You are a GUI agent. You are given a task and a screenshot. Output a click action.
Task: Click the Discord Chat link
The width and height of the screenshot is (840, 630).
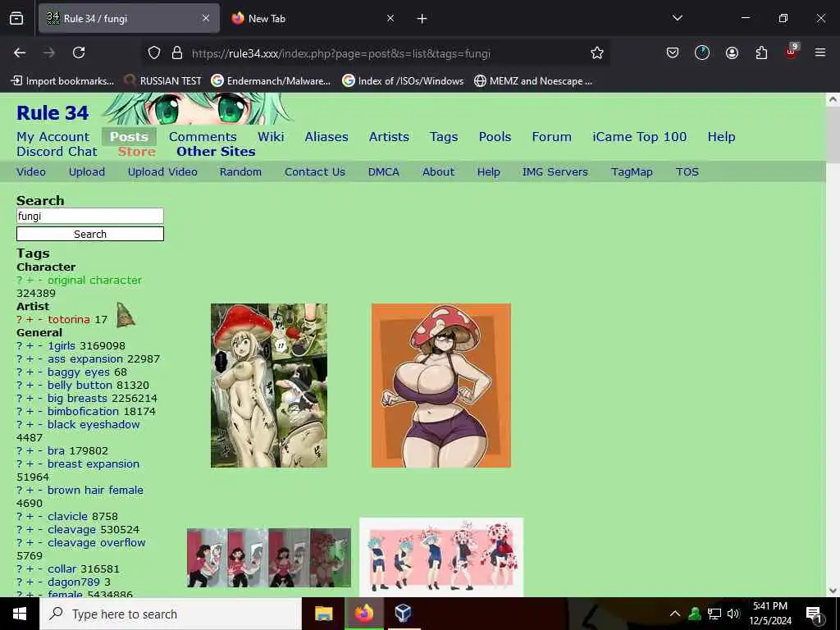(x=57, y=152)
